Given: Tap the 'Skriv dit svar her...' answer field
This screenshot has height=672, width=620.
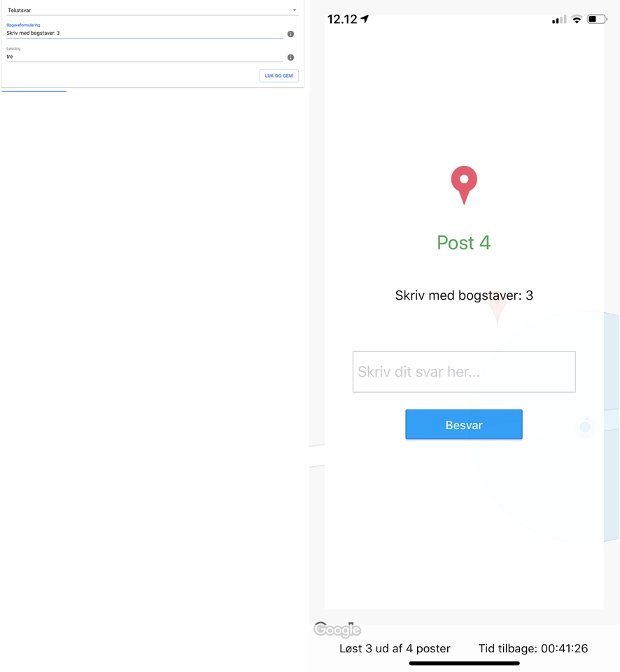Looking at the screenshot, I should [463, 372].
